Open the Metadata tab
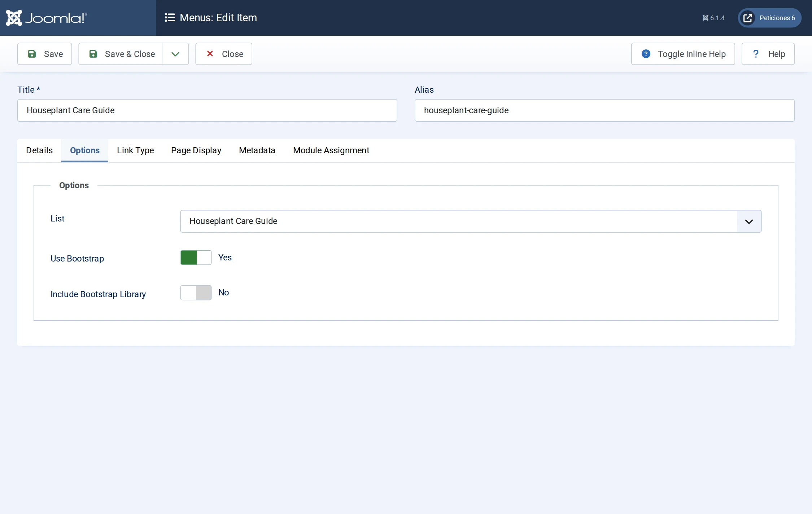Viewport: 812px width, 514px height. [257, 150]
